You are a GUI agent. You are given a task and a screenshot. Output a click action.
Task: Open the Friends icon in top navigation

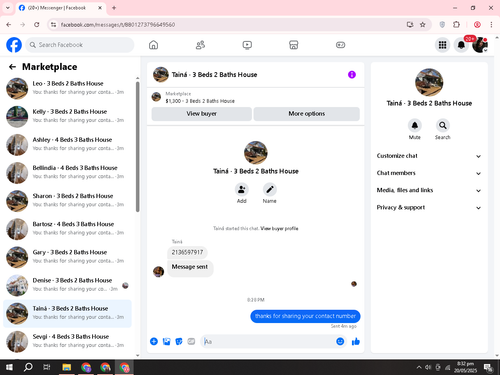click(x=200, y=45)
